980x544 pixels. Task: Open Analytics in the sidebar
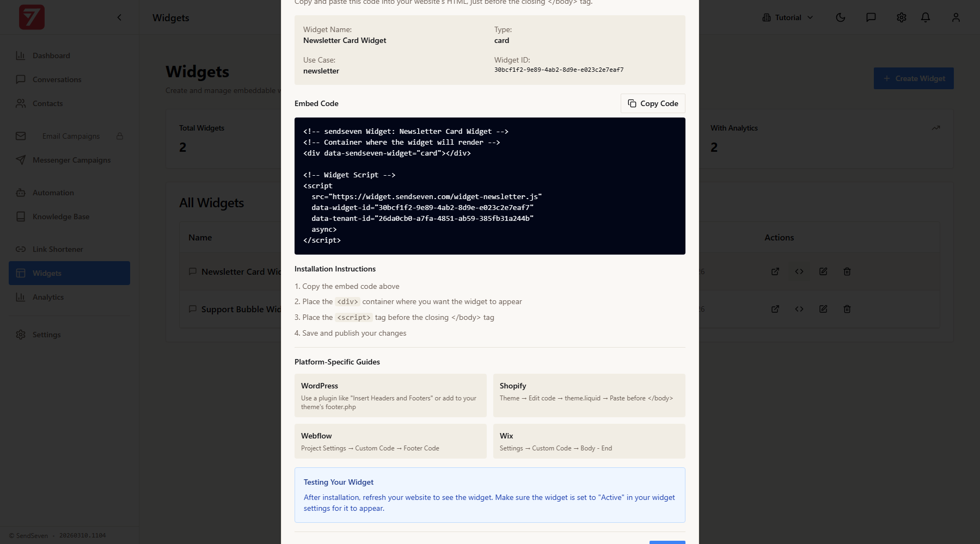tap(69, 297)
